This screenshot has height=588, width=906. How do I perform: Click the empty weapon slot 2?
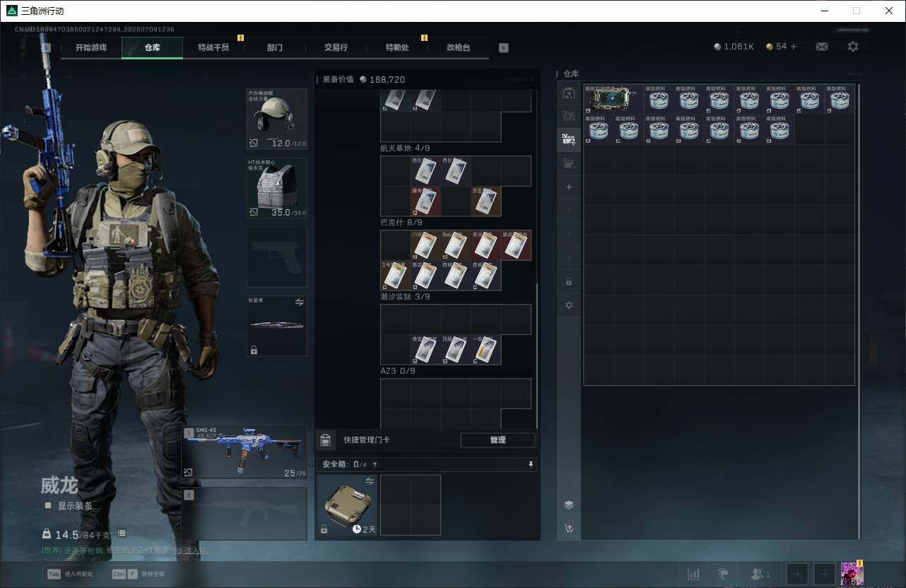click(x=245, y=514)
